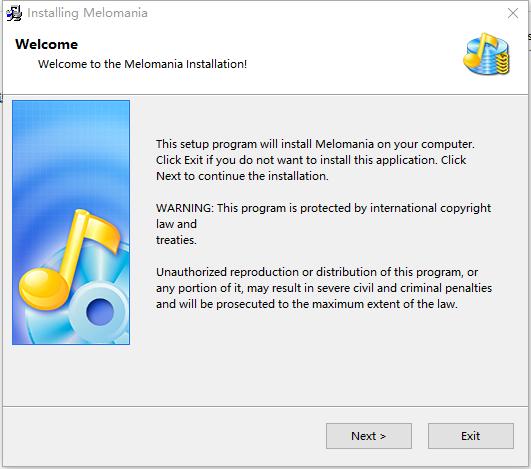Click the WARNING copyright notice line
Viewport: 531px width, 469px height.
[323, 208]
